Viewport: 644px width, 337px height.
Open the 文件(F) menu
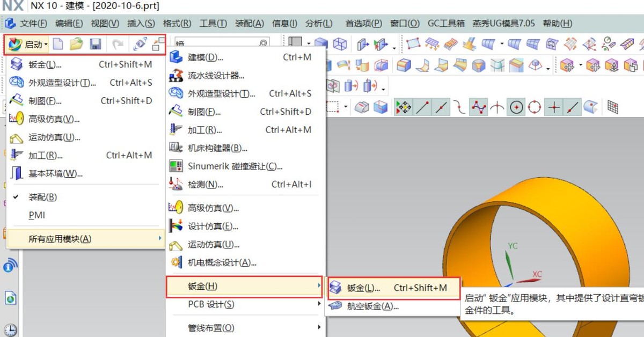(x=33, y=23)
